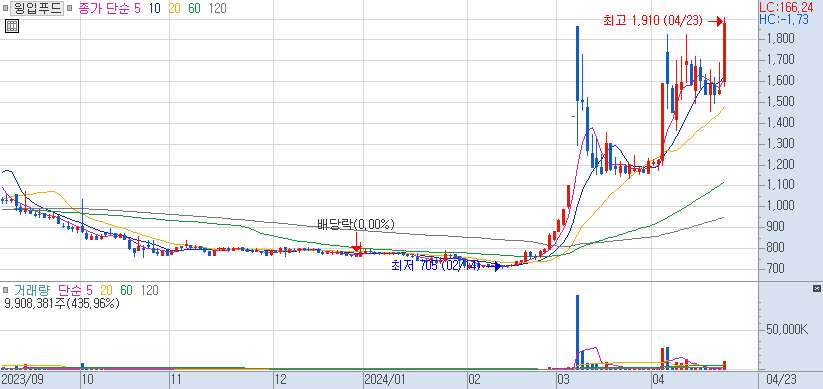823x389 pixels.
Task: Click the 02 month label on date axis
Action: [x=474, y=379]
